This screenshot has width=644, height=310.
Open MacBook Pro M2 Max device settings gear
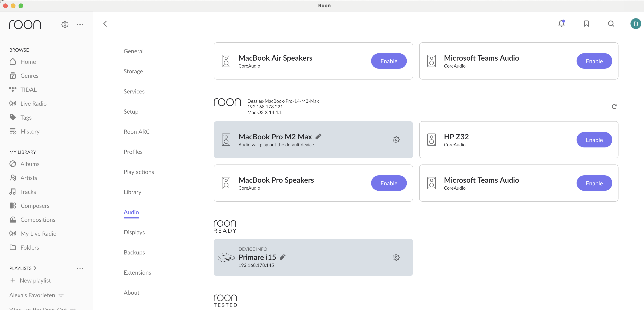point(396,140)
